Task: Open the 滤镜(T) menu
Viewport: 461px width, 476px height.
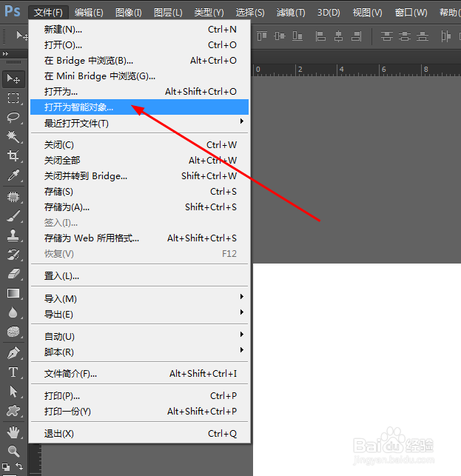Action: point(291,13)
